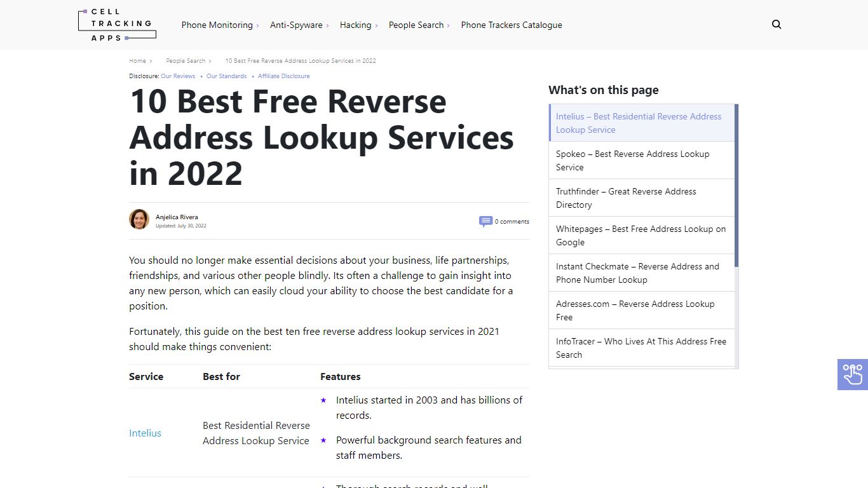Jump to Whitepages section in contents
Image resolution: width=868 pixels, height=488 pixels.
pos(642,235)
